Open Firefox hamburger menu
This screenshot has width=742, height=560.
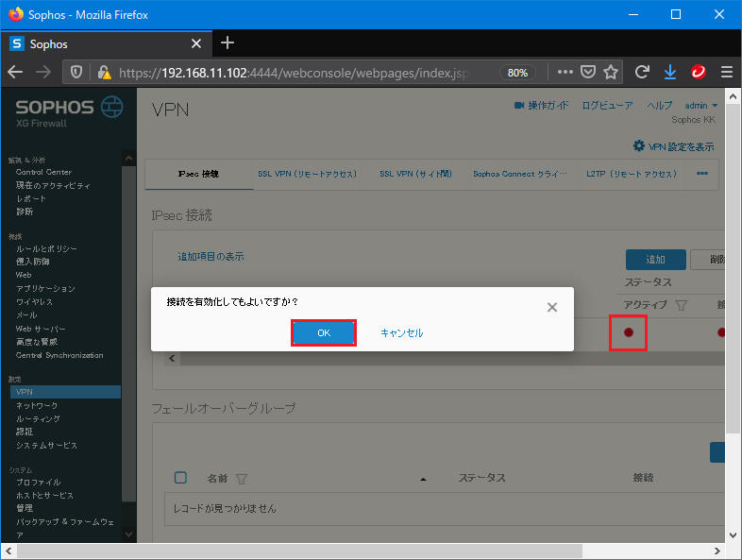pyautogui.click(x=727, y=72)
